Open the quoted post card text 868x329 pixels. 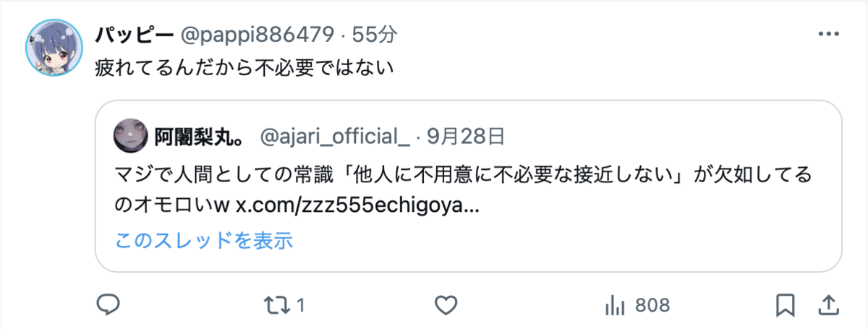(463, 190)
